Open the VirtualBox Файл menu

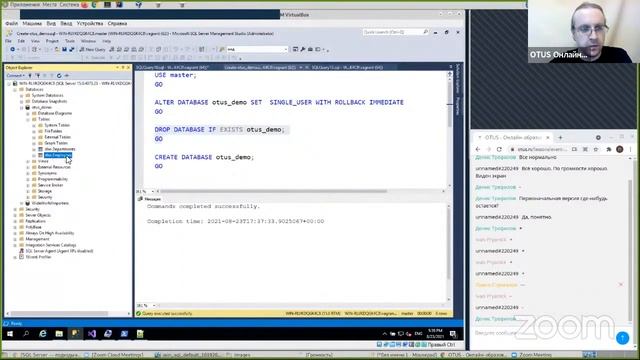coord(11,24)
